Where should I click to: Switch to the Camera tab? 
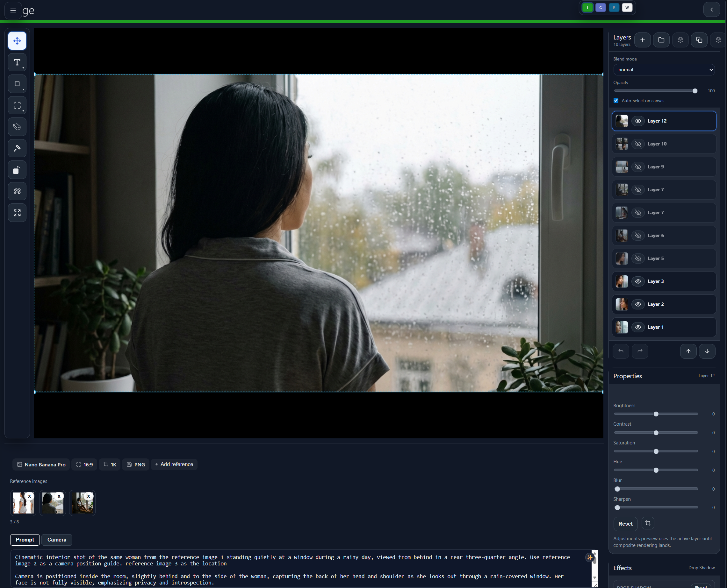tap(57, 540)
